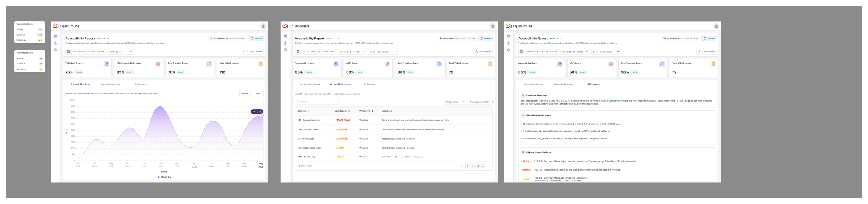Click Refresh in the issues table frame

(x=486, y=39)
